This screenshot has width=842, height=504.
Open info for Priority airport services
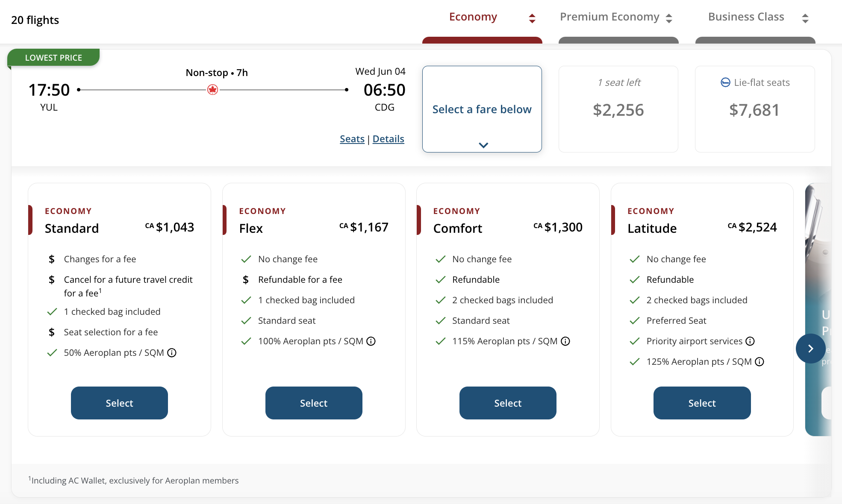[x=751, y=341]
